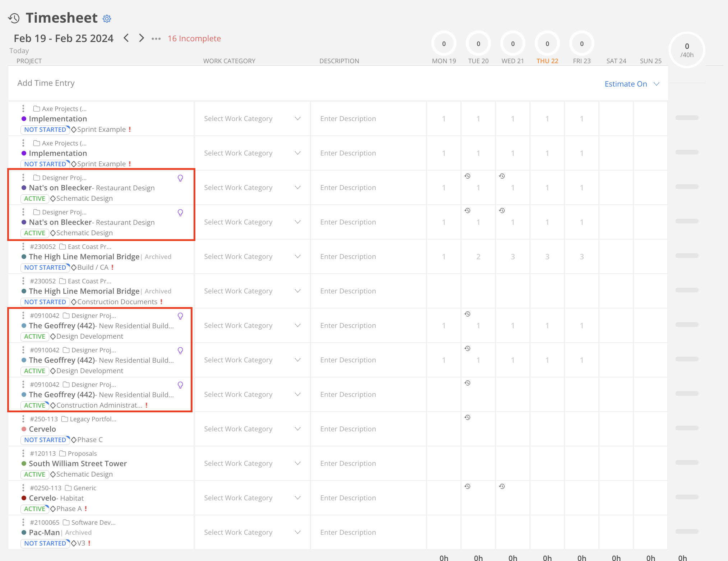Open the Timesheet history icon beside the title
This screenshot has width=728, height=561.
tap(14, 18)
